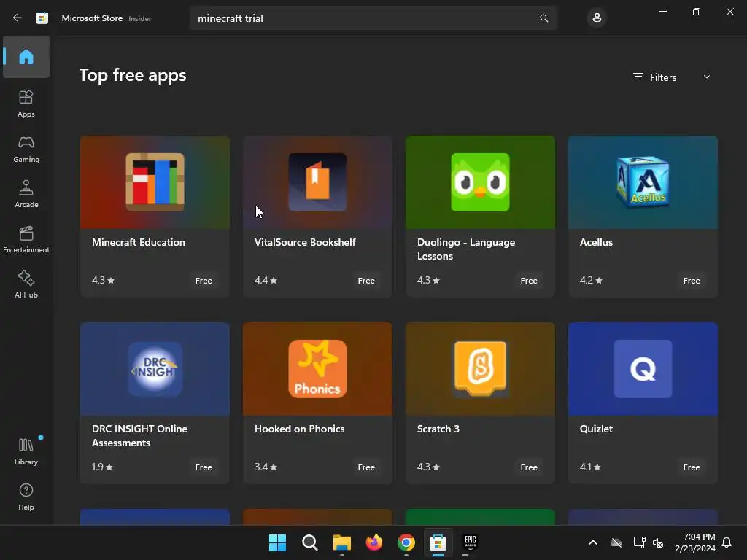The height and width of the screenshot is (560, 747).
Task: Open the Minecraft Education title text
Action: 138,242
